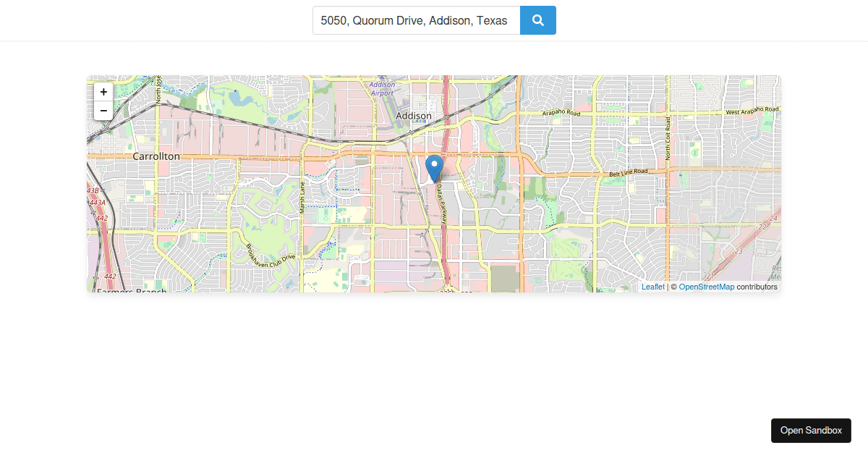Click the Belt Line Road label
The width and height of the screenshot is (868, 456).
(x=628, y=172)
